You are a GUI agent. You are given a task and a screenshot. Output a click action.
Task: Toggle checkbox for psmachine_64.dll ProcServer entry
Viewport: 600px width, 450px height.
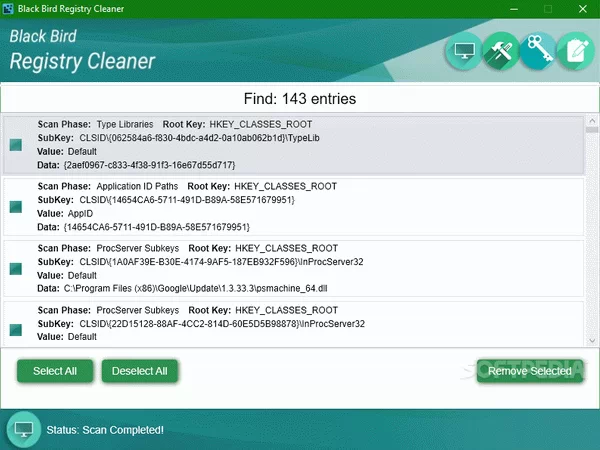coord(16,268)
